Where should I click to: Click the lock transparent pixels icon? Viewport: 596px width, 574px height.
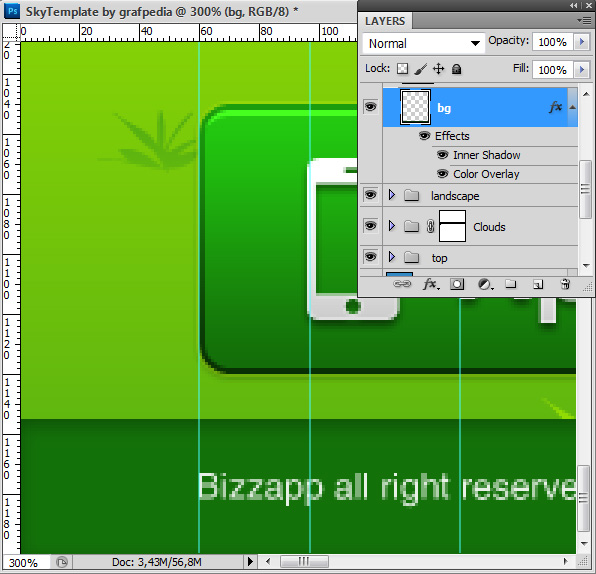coord(403,69)
